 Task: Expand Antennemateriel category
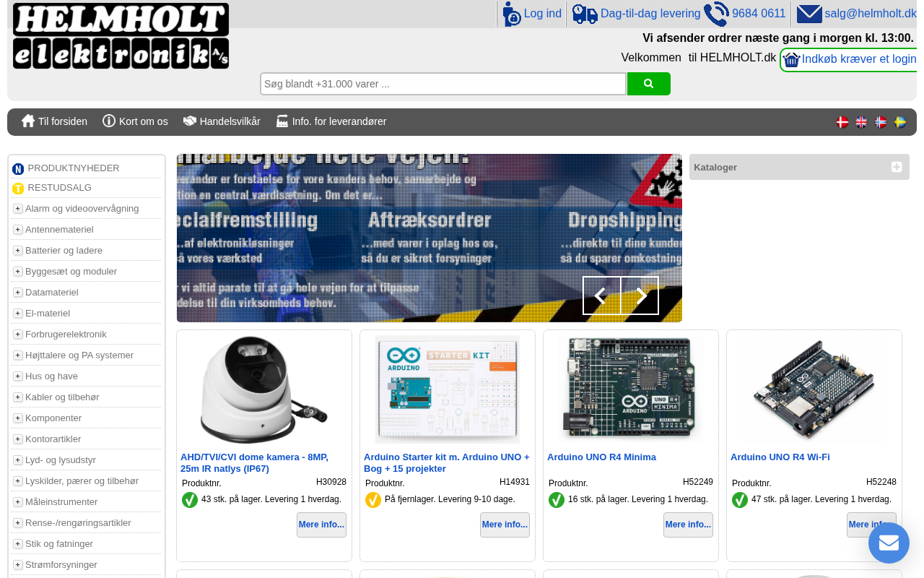pos(18,230)
